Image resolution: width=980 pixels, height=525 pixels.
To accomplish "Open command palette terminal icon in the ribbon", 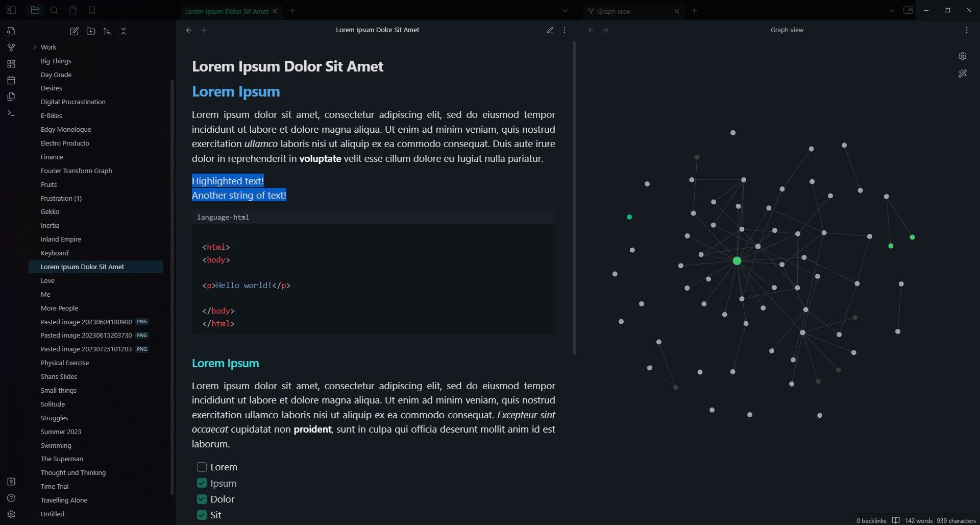I will coord(11,113).
